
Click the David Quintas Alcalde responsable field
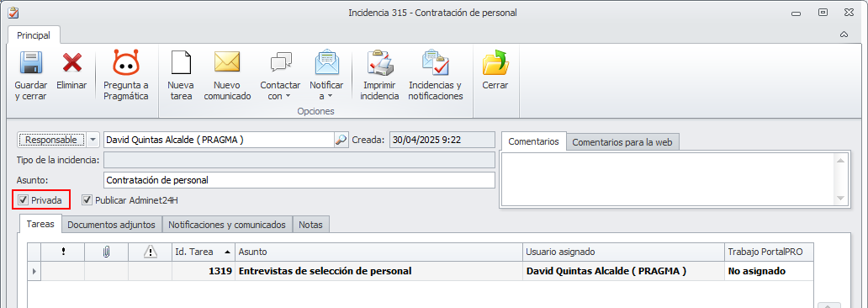tap(220, 141)
